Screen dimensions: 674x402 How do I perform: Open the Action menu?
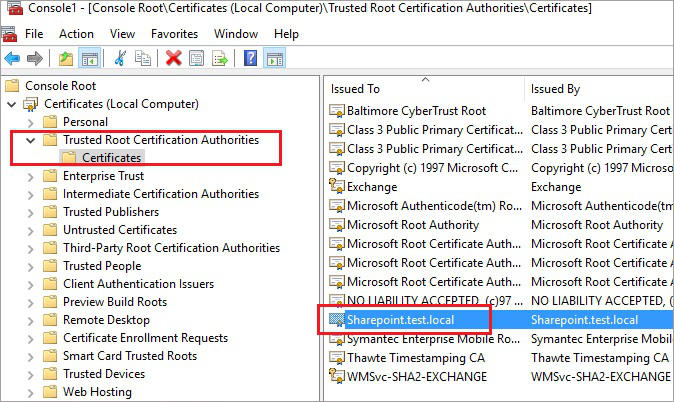pyautogui.click(x=76, y=34)
